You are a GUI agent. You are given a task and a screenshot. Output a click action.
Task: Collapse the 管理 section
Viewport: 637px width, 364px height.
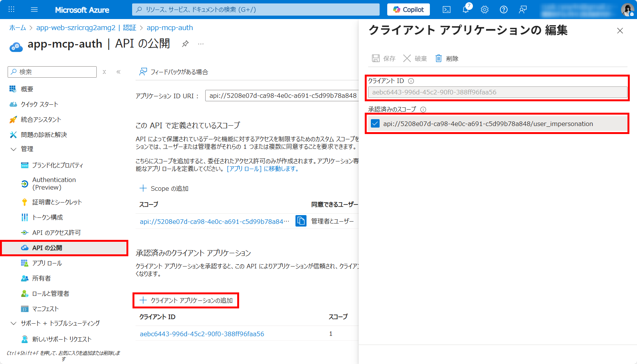coord(14,149)
